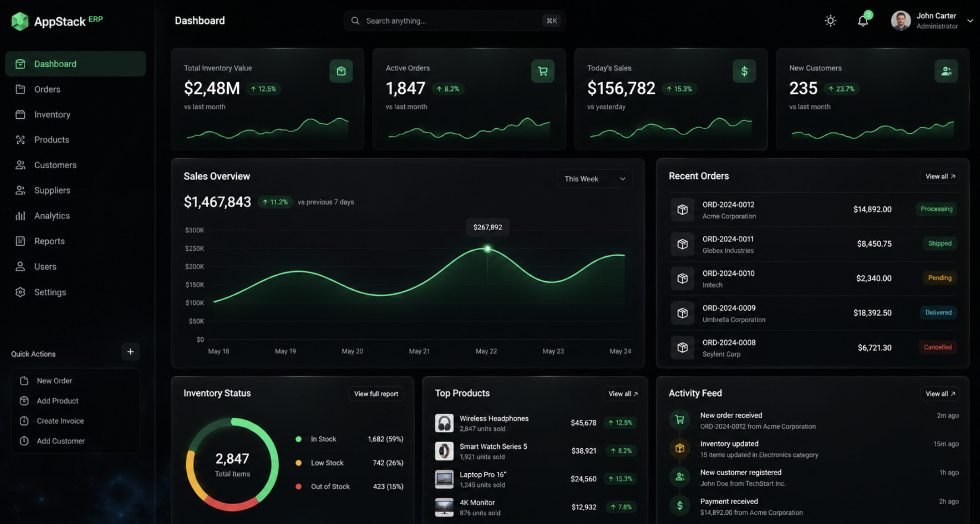Open the notifications bell icon
Image resolution: width=980 pixels, height=524 pixels.
[863, 21]
